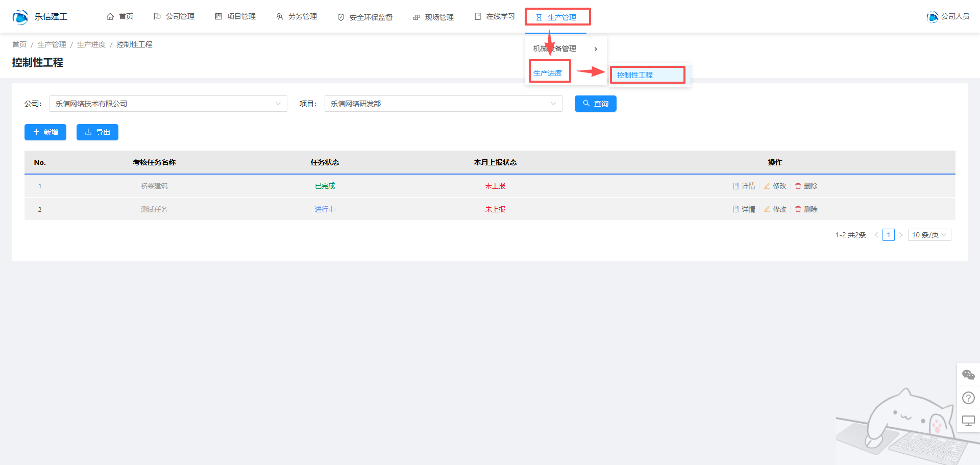Click the 新增 button
The image size is (980, 465).
pyautogui.click(x=45, y=132)
